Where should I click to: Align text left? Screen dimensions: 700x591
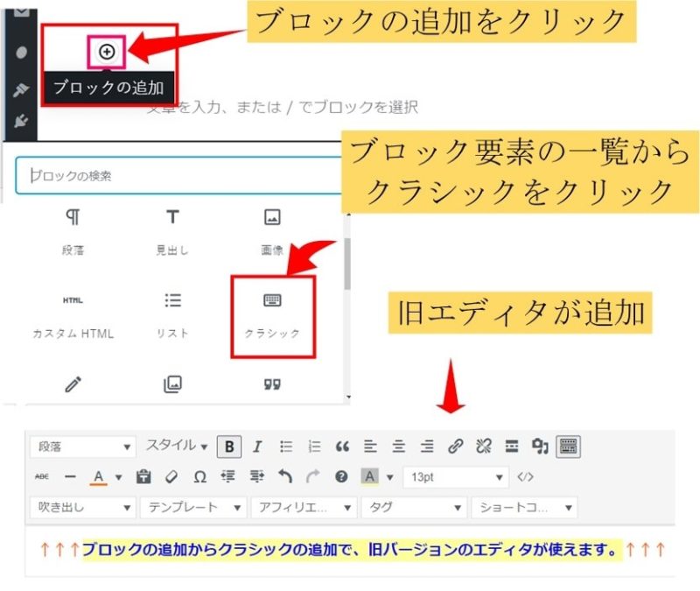point(370,447)
